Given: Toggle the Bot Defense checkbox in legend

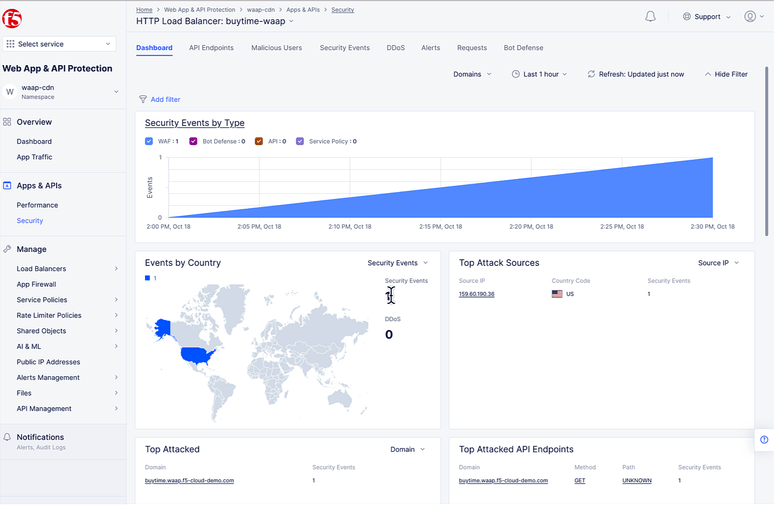Looking at the screenshot, I should 193,141.
